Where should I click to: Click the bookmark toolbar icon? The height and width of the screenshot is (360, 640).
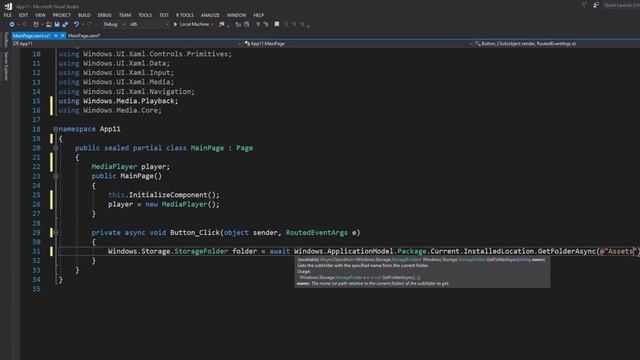tap(277, 24)
